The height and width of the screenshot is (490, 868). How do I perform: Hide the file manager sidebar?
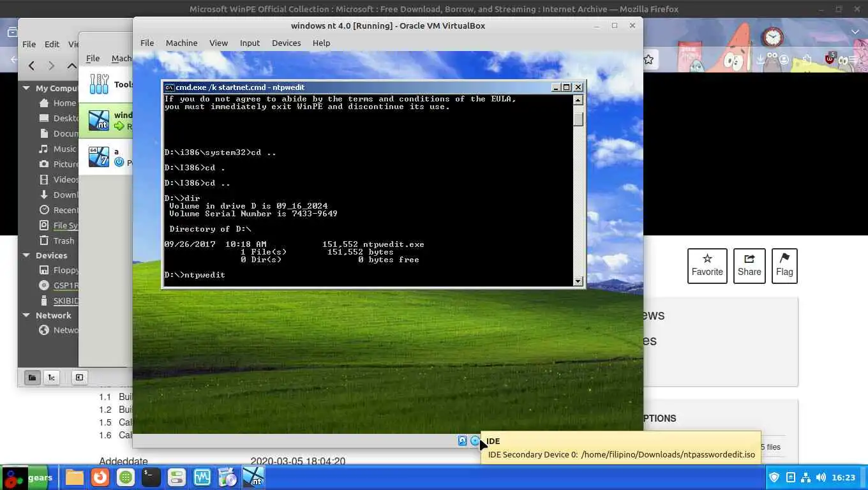(x=79, y=377)
